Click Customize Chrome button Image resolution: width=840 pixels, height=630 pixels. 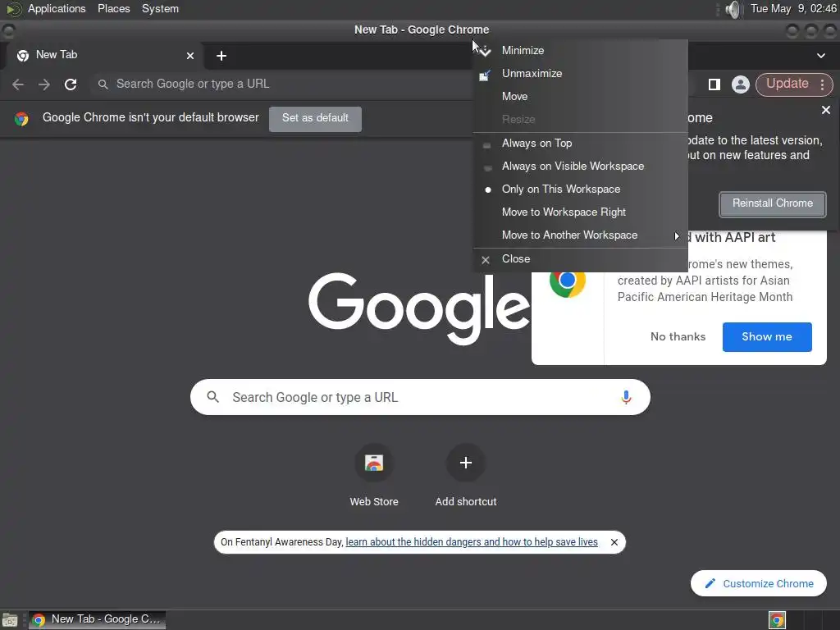pyautogui.click(x=759, y=583)
